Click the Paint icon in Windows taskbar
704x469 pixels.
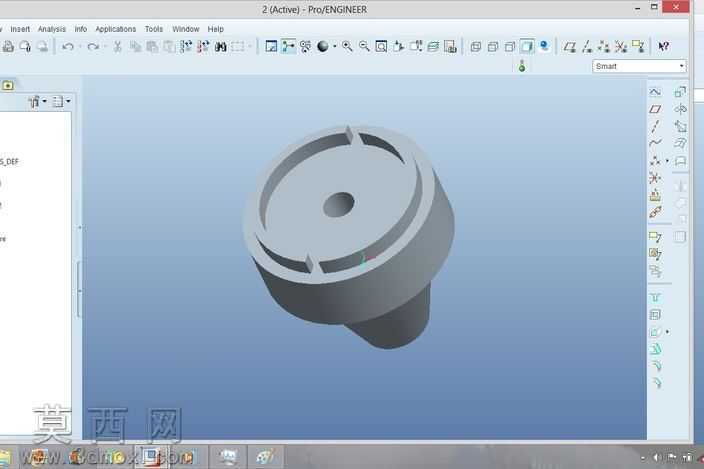click(x=265, y=457)
